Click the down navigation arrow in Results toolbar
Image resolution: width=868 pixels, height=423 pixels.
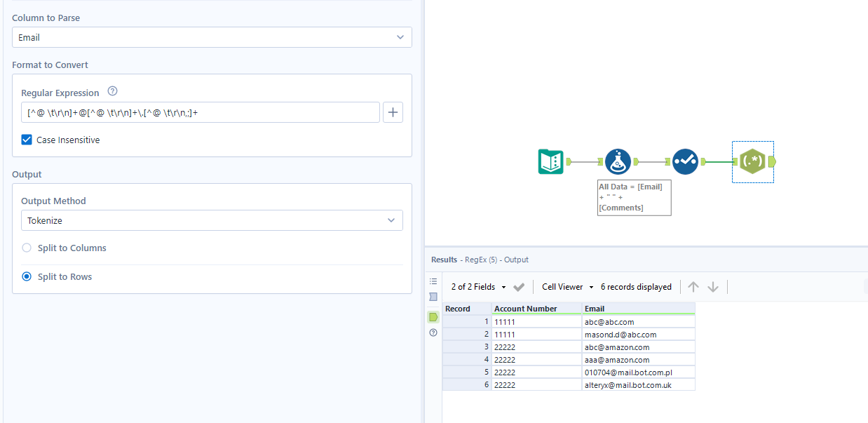tap(713, 286)
